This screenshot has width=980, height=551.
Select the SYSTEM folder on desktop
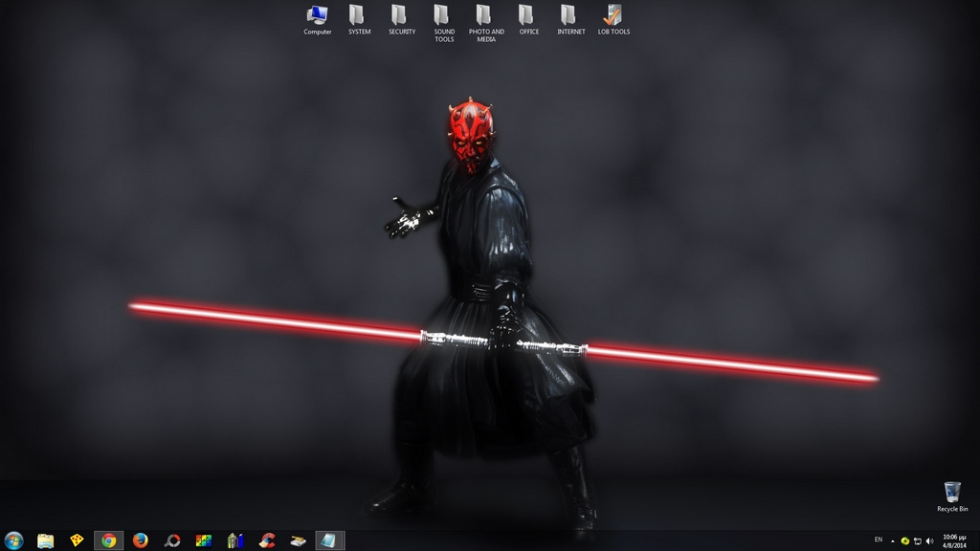tap(360, 20)
